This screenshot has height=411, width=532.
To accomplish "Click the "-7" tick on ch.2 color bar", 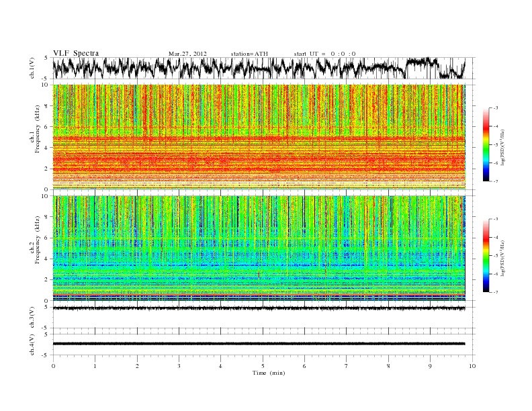I will 496,292.
